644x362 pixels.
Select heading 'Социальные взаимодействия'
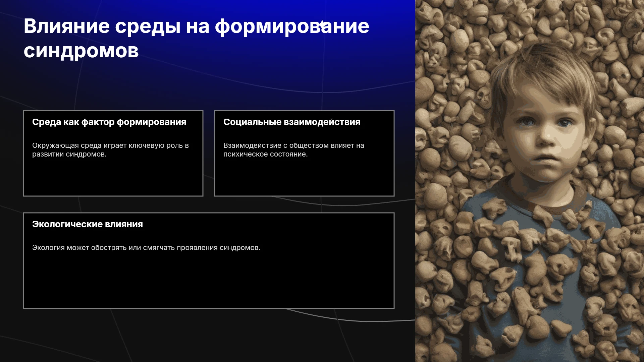point(292,122)
